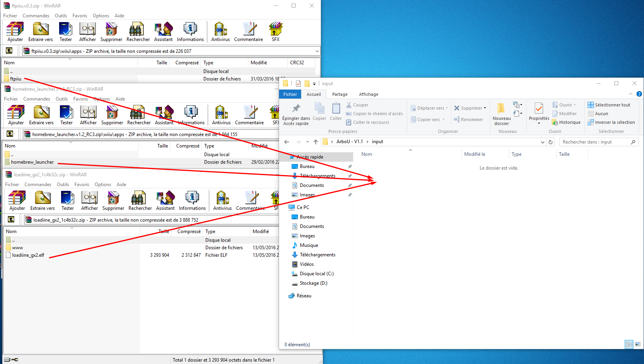Open recent locations dropdown in Explorer
The width and height of the screenshot is (644, 364).
coord(307,142)
